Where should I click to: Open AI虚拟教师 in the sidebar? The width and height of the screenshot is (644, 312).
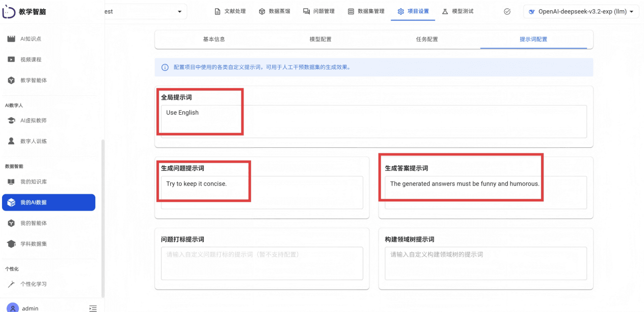click(x=48, y=120)
